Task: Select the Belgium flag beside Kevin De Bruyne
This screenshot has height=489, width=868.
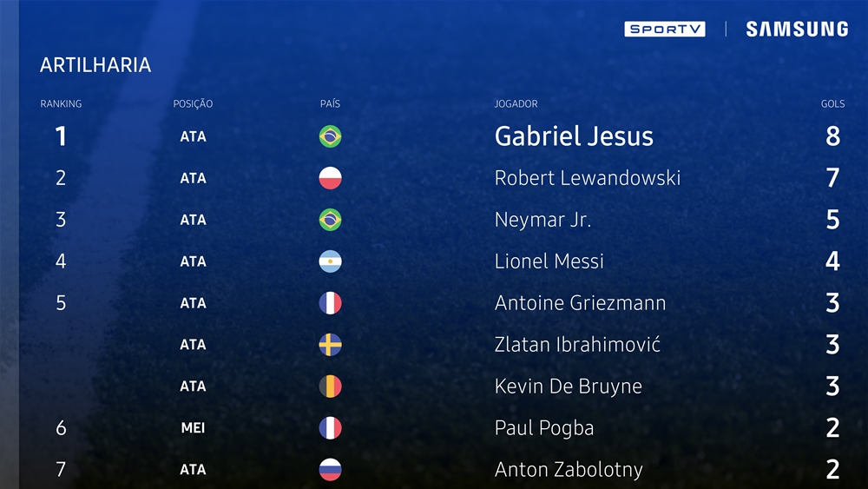Action: [x=330, y=386]
